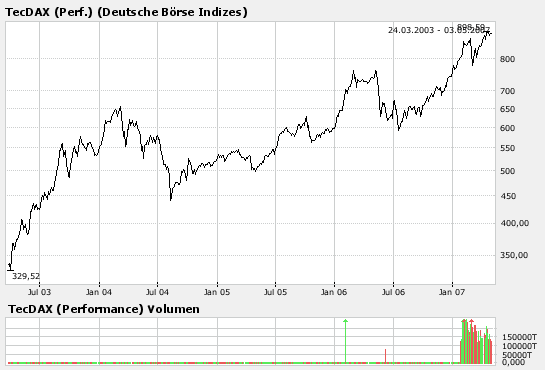Image resolution: width=545 pixels, height=370 pixels.
Task: Click the 'Jul 03' x-axis label
Action: pyautogui.click(x=39, y=292)
